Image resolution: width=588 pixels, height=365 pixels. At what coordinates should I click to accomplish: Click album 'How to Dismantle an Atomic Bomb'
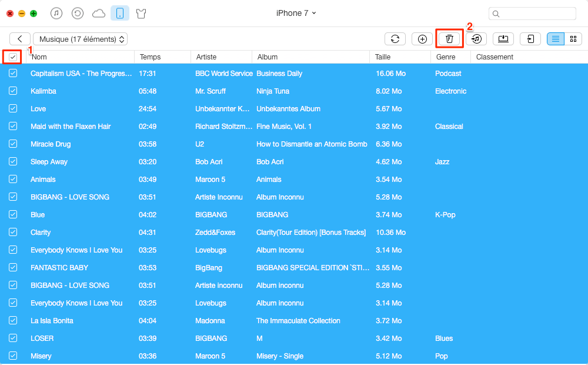(312, 144)
